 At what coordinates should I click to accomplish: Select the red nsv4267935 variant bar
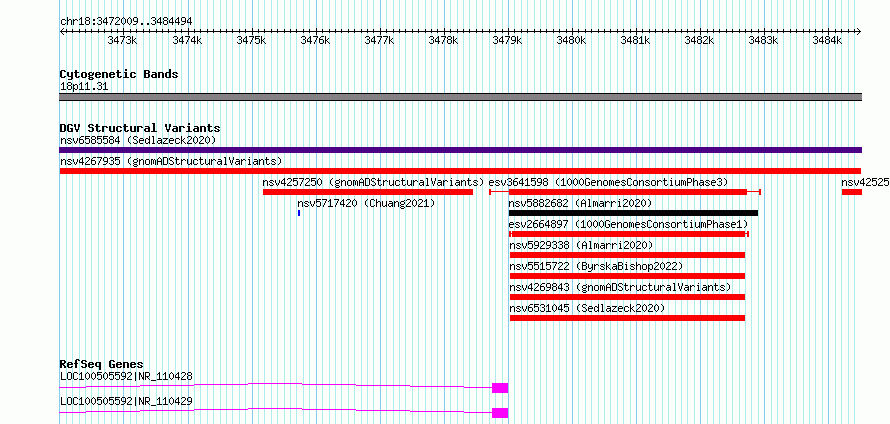click(x=460, y=171)
